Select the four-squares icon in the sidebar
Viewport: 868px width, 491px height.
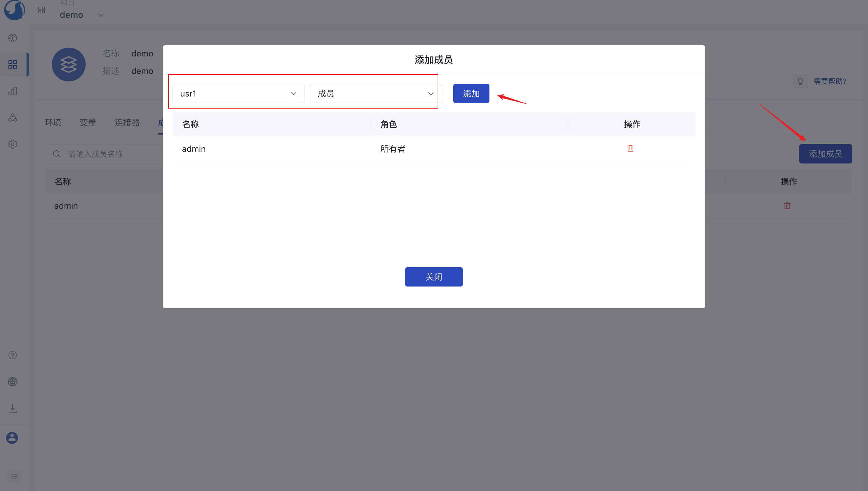pos(13,65)
